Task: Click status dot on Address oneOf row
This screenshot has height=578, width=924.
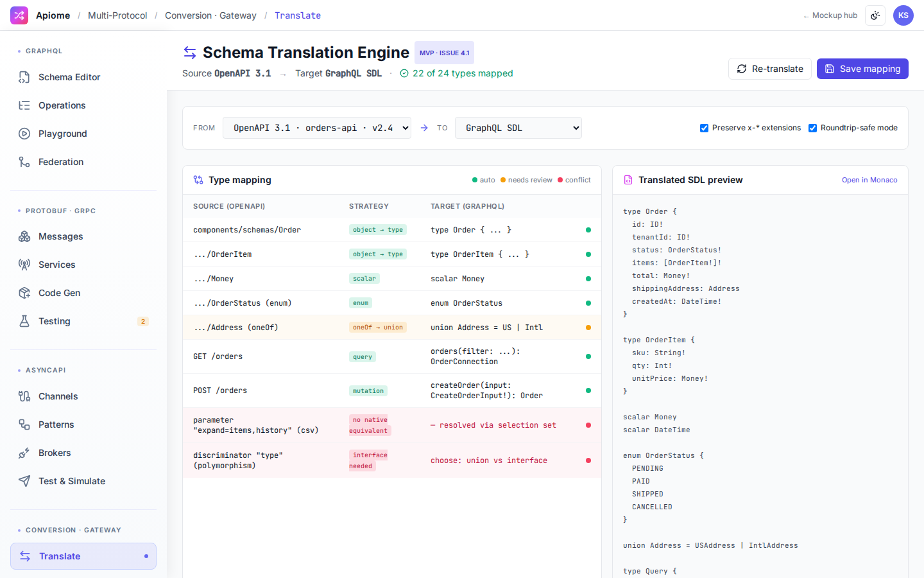Action: 588,328
